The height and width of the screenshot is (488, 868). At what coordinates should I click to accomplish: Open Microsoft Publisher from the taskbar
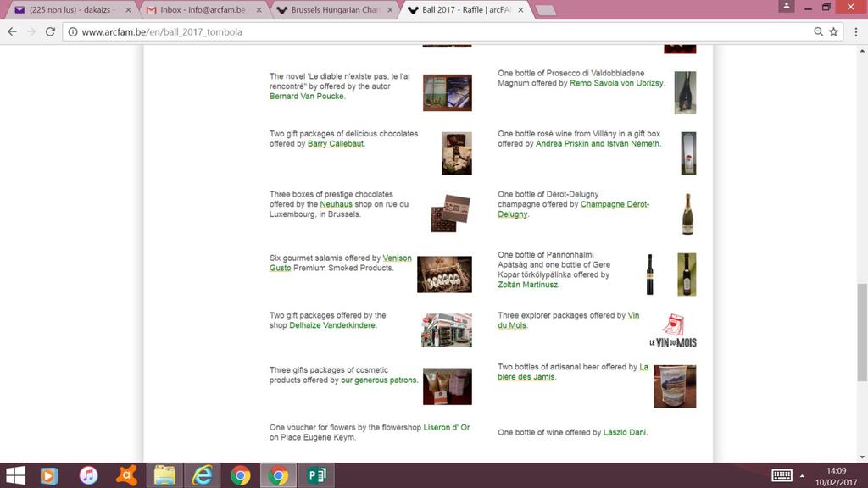(317, 475)
